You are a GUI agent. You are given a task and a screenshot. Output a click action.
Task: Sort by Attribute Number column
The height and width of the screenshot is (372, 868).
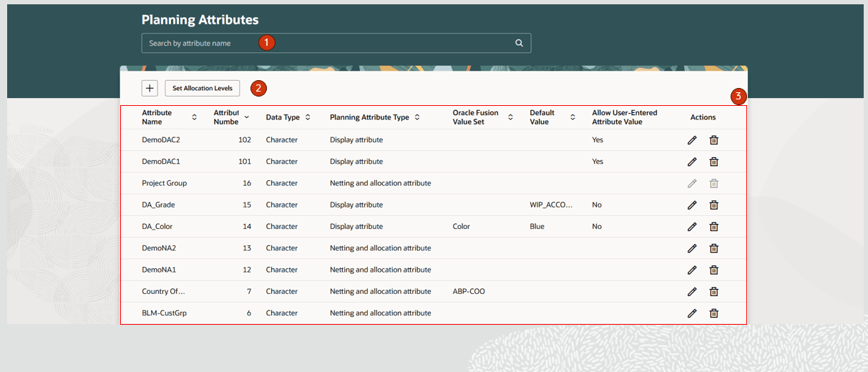pos(247,117)
